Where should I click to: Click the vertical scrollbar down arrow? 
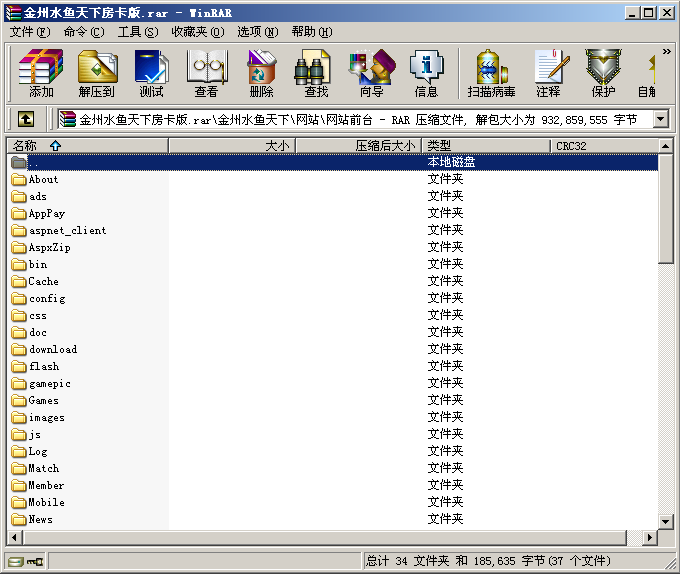pos(666,521)
